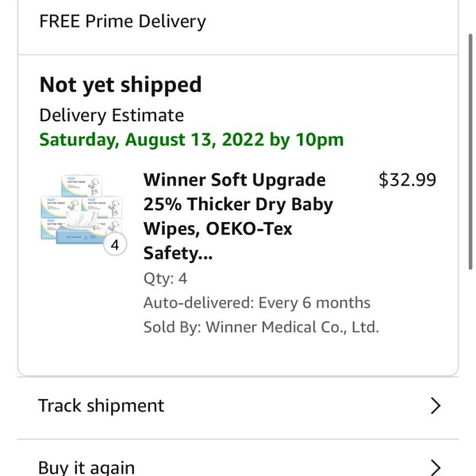Tap the Track shipment chevron arrow
This screenshot has height=476, width=476.
[x=436, y=406]
